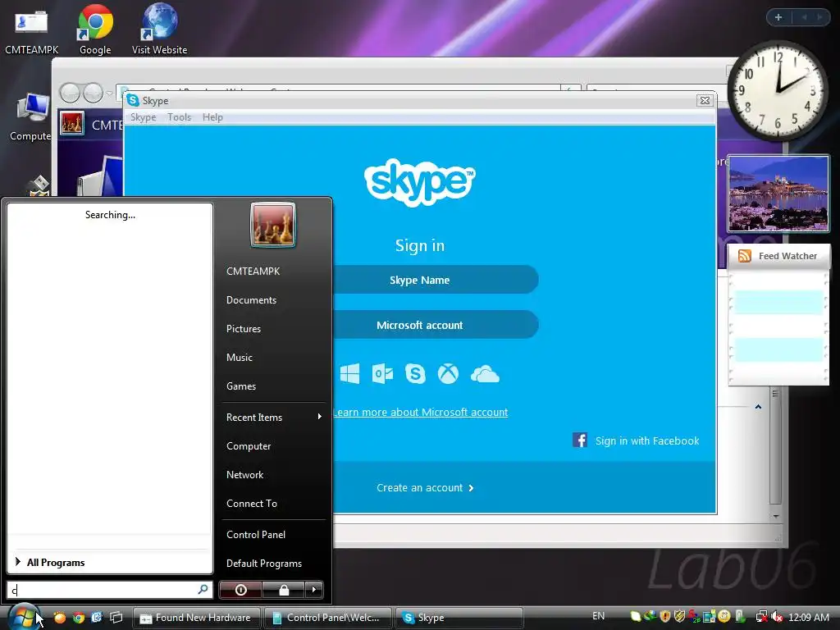Image resolution: width=840 pixels, height=630 pixels.
Task: Click the Outlook icon in Skype sign-in
Action: [x=382, y=373]
